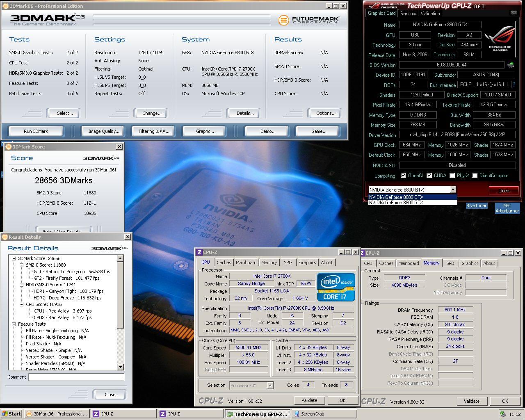This screenshot has height=420, width=525.
Task: Open RivaTuner desktop shortcut
Action: [x=476, y=206]
